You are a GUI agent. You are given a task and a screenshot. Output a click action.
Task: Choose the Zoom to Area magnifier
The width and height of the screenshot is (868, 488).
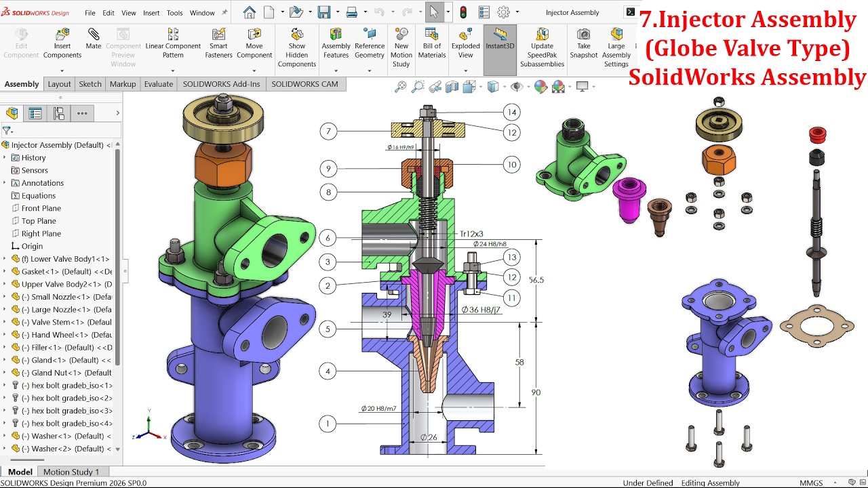[x=418, y=86]
